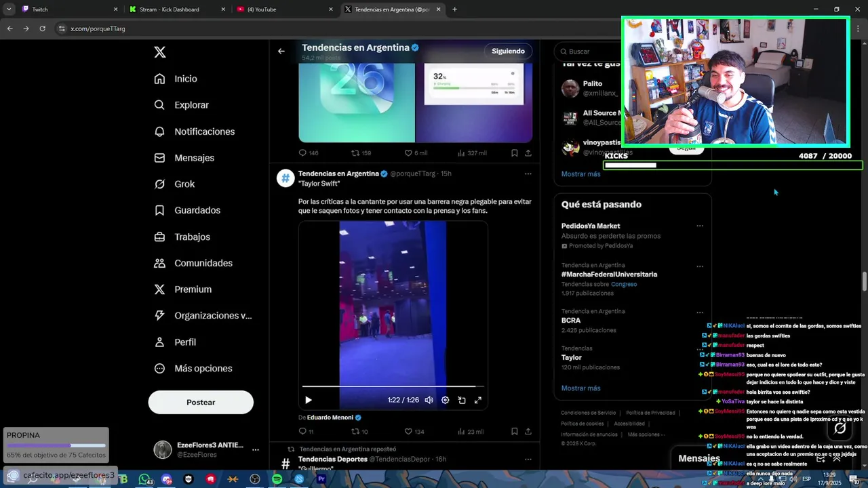Click the Grok floating button

point(840,428)
